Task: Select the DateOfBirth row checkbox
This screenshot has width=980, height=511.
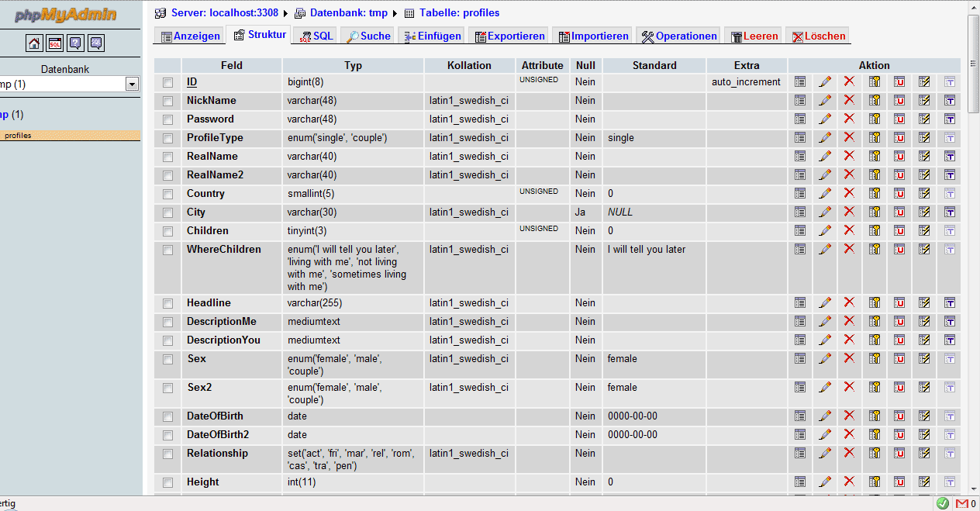Action: click(x=167, y=416)
